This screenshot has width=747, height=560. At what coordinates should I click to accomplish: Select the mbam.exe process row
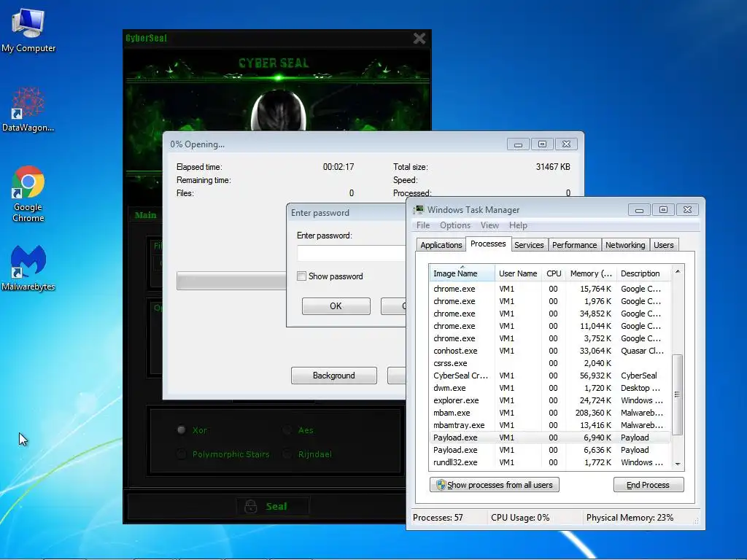pos(549,413)
